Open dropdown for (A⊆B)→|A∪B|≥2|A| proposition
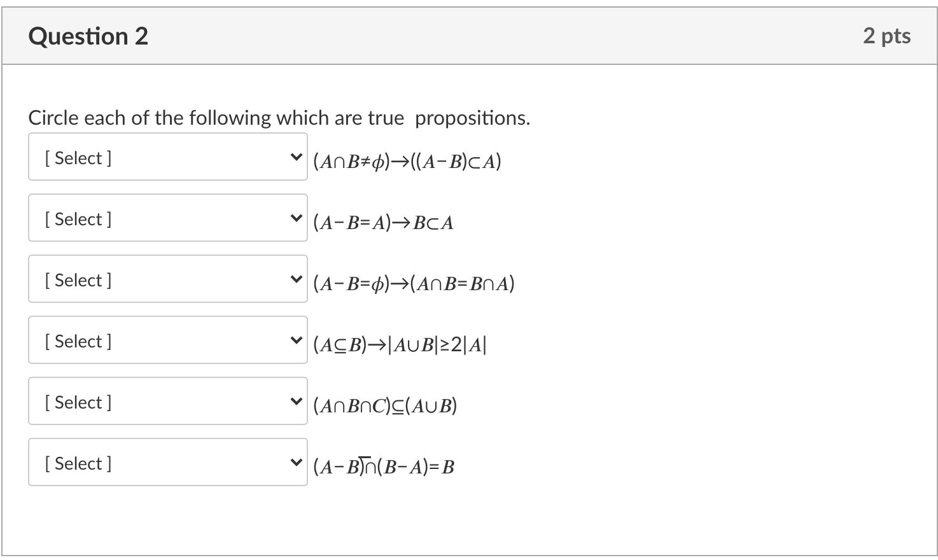 167,340
